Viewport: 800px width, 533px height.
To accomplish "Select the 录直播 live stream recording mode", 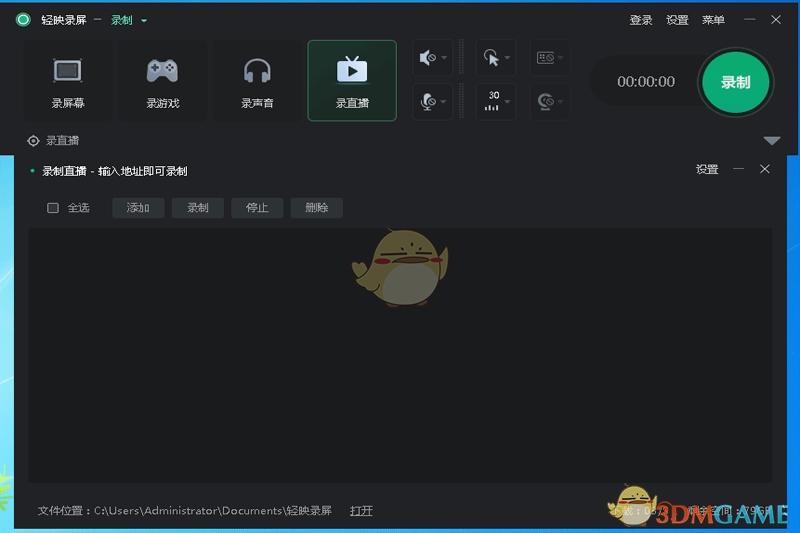I will 352,81.
